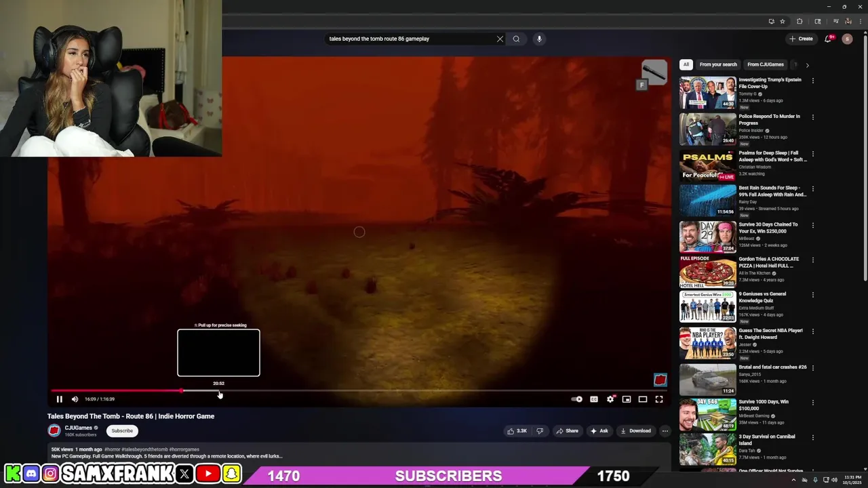The image size is (868, 488).
Task: Click the Kick logo in the stream overlay
Action: [12, 474]
